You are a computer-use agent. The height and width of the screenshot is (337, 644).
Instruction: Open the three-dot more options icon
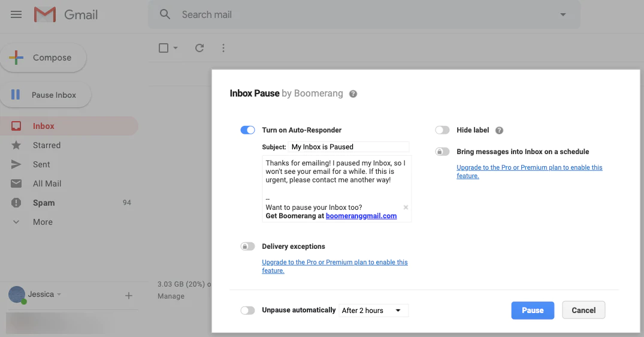[223, 48]
